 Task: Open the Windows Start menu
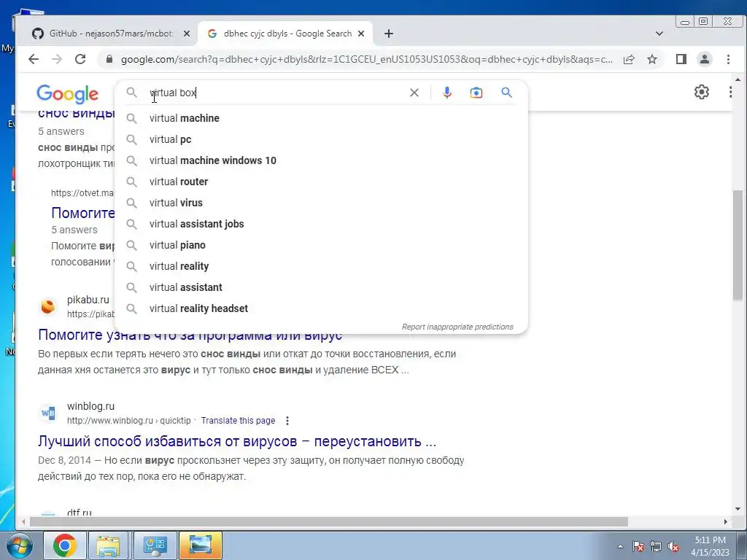19,545
